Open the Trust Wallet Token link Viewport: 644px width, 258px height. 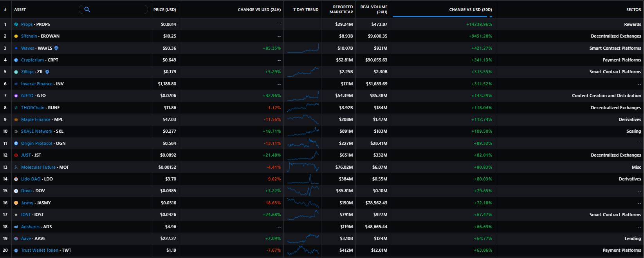pyautogui.click(x=40, y=250)
